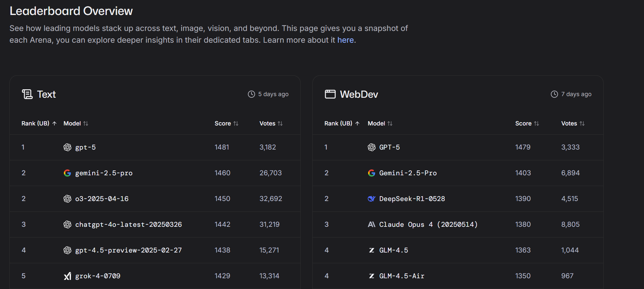Open the chatgpt-4o-latest-20250326 model entry
The image size is (644, 289).
[x=128, y=224]
